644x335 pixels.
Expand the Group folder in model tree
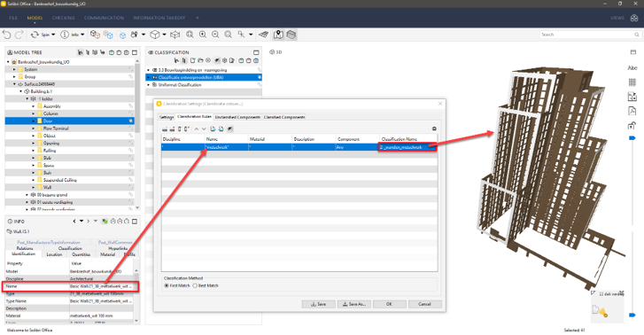(x=14, y=77)
